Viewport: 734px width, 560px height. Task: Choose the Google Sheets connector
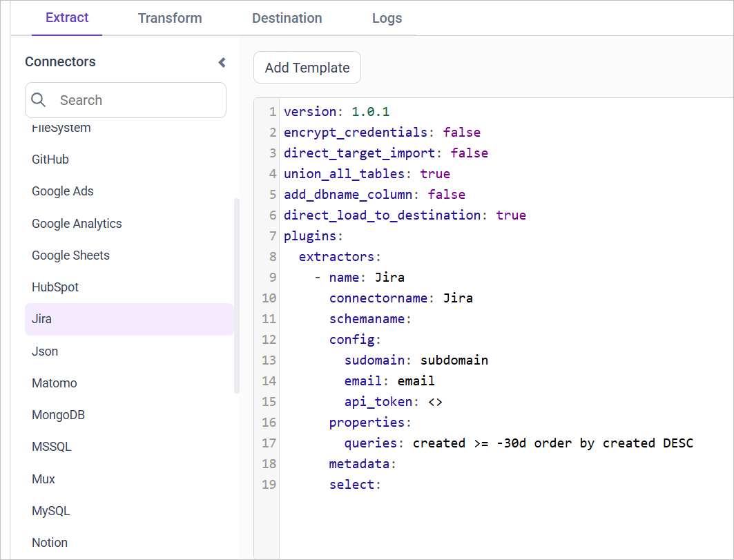tap(70, 255)
